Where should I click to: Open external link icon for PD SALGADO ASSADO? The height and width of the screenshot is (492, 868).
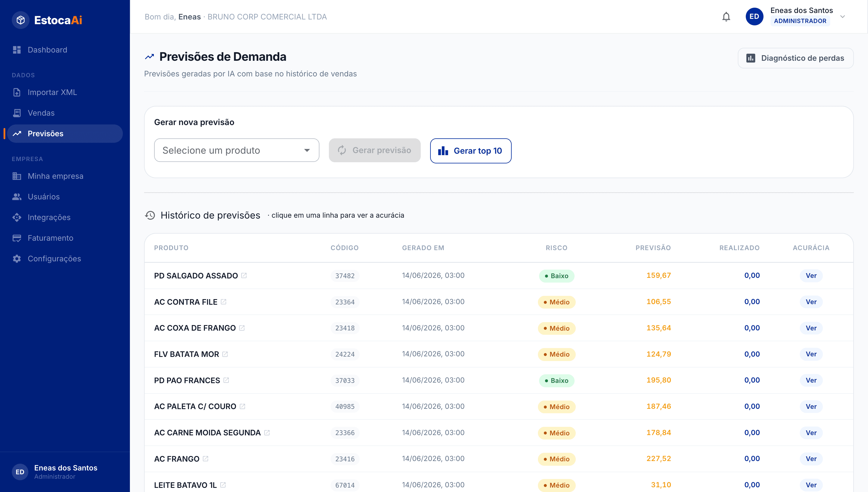(x=244, y=275)
